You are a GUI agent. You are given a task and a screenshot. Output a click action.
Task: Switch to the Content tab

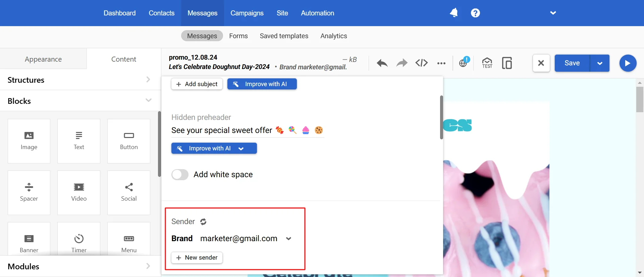point(124,59)
